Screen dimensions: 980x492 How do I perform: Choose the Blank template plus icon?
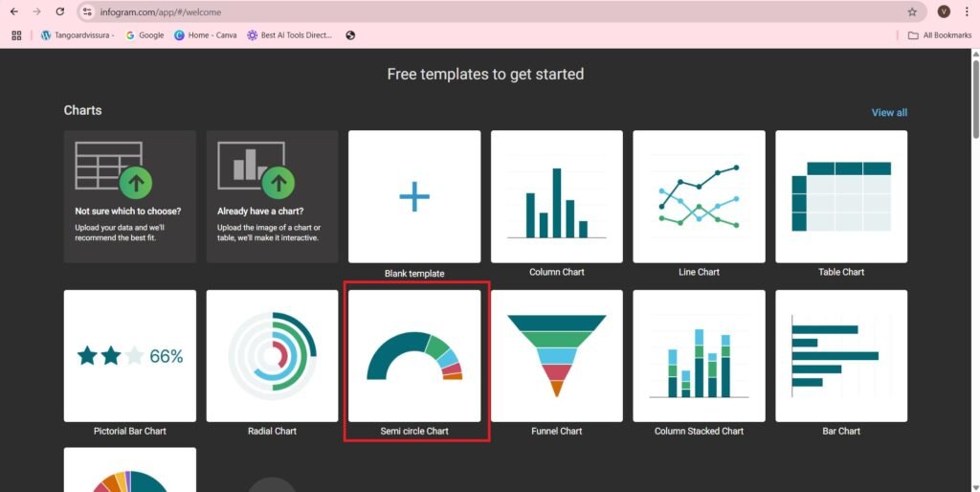[414, 196]
